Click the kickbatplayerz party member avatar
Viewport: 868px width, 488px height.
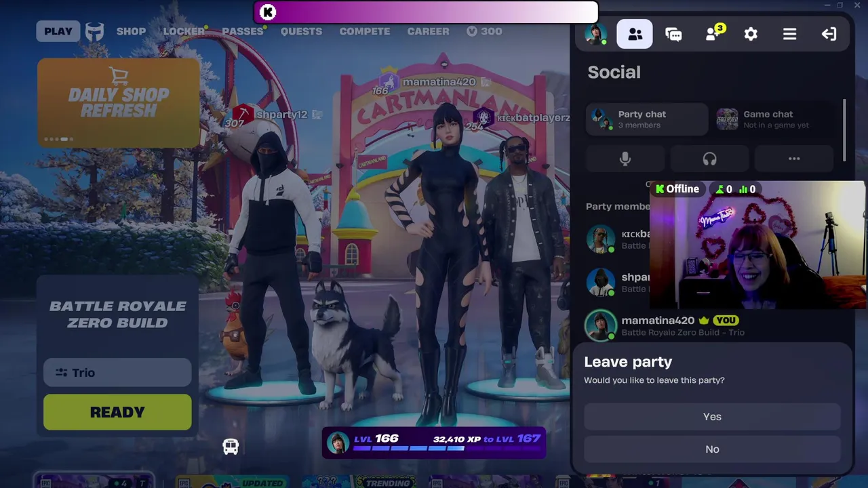point(601,239)
